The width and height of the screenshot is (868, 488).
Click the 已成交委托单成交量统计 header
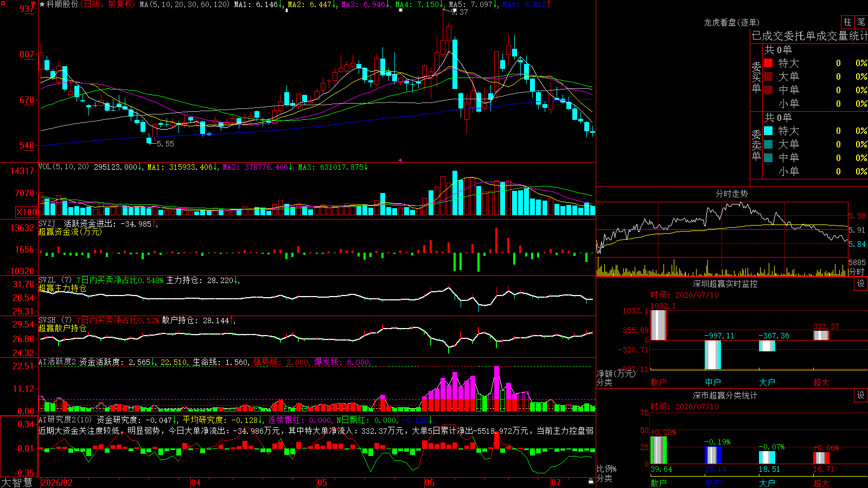pos(809,36)
